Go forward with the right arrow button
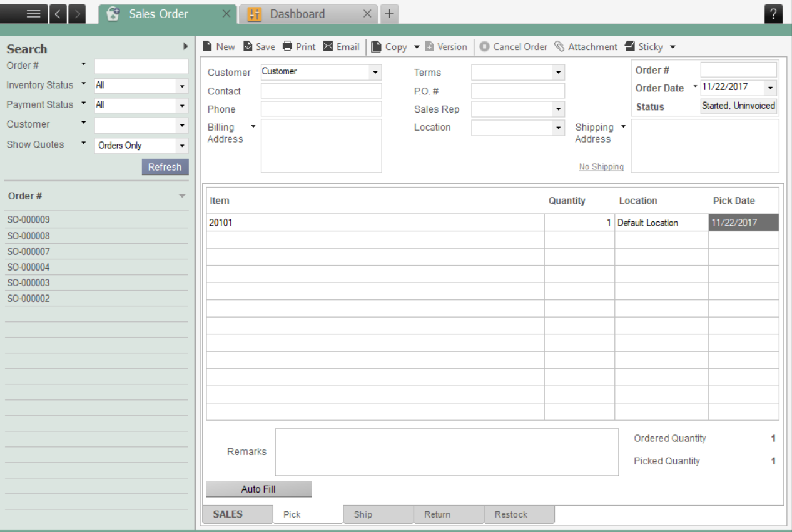 coord(77,14)
